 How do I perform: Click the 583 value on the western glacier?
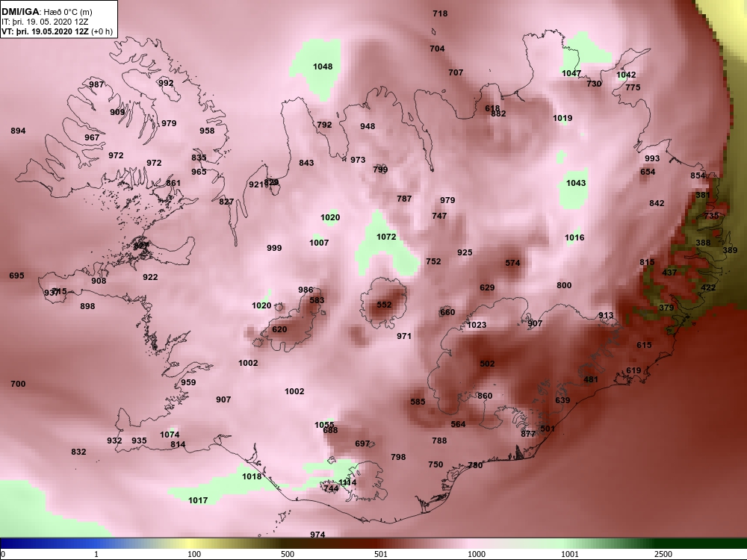pos(317,300)
